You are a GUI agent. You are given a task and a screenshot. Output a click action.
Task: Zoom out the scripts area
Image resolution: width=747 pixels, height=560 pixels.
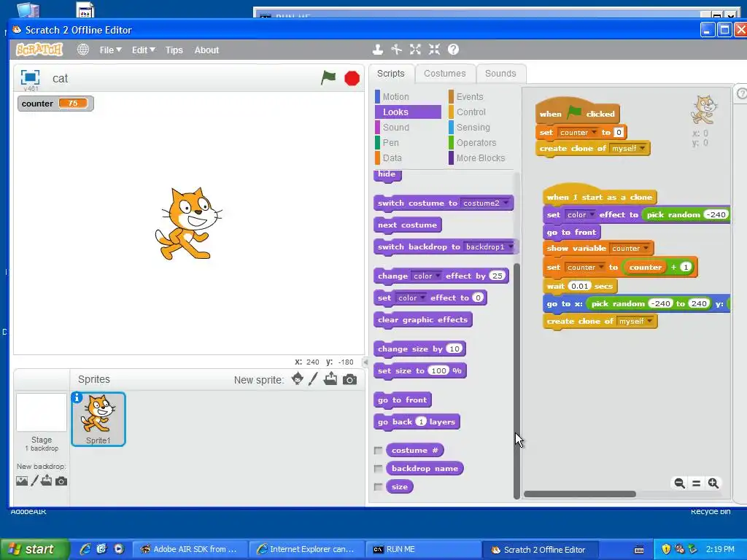(x=679, y=483)
